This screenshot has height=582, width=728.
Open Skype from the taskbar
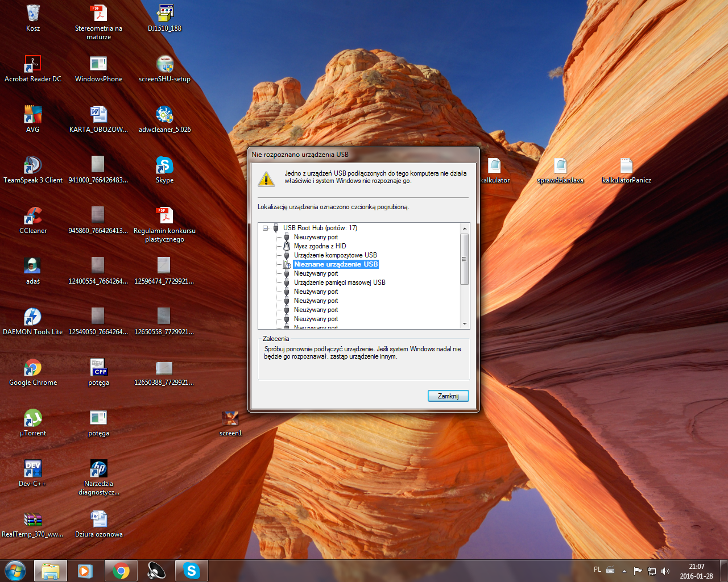pyautogui.click(x=191, y=571)
